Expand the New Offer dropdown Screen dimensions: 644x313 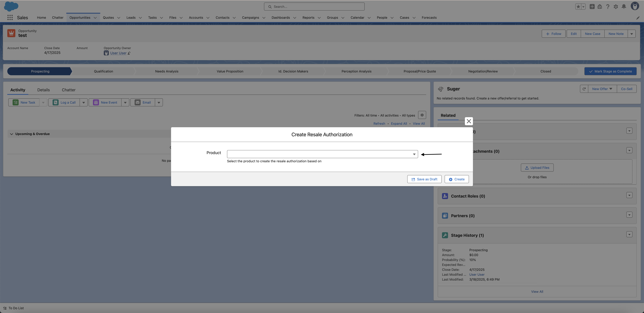coord(602,89)
